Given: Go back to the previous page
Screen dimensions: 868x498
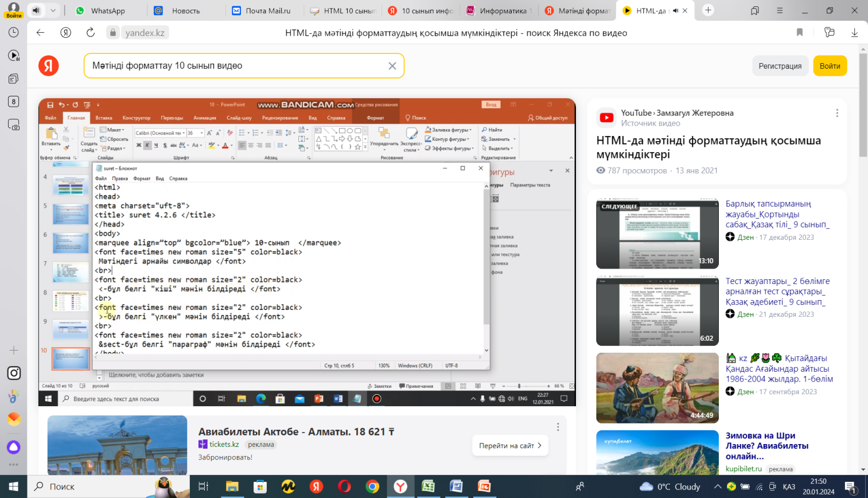Looking at the screenshot, I should 40,33.
